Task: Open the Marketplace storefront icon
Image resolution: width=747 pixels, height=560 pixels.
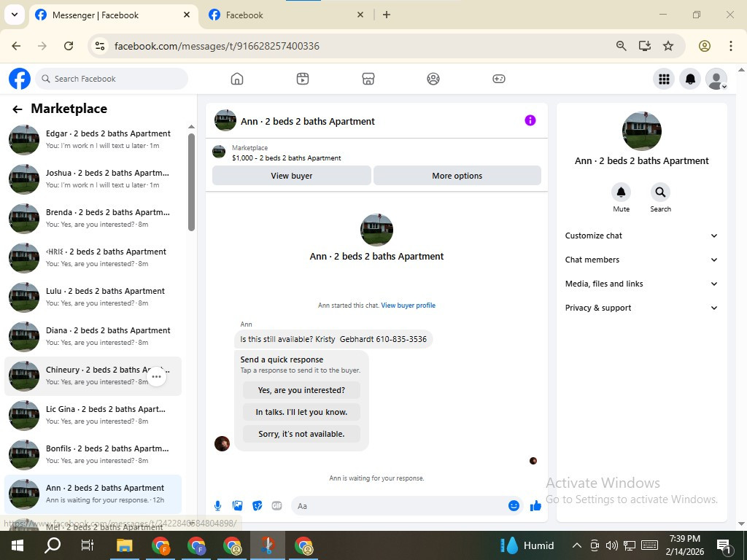Action: 368,79
